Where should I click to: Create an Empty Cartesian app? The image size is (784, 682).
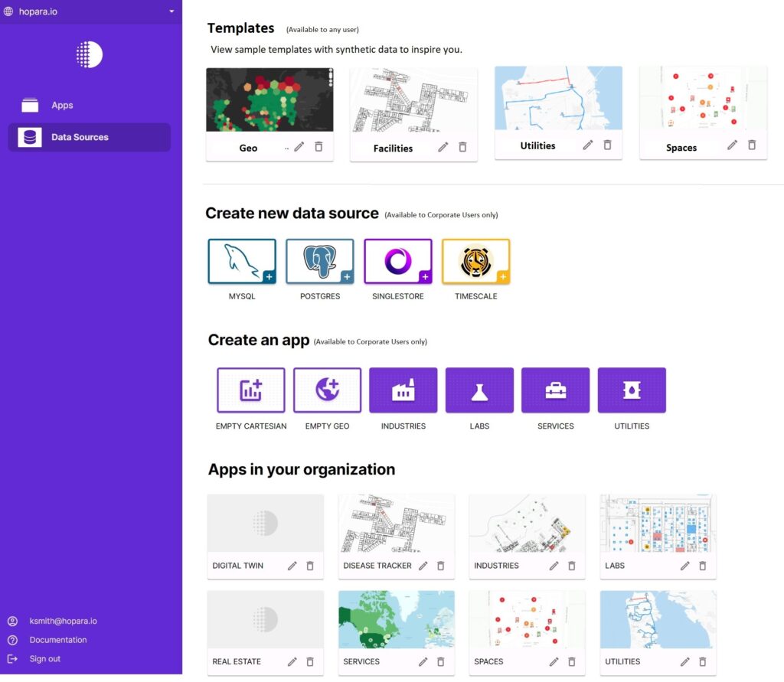click(251, 390)
